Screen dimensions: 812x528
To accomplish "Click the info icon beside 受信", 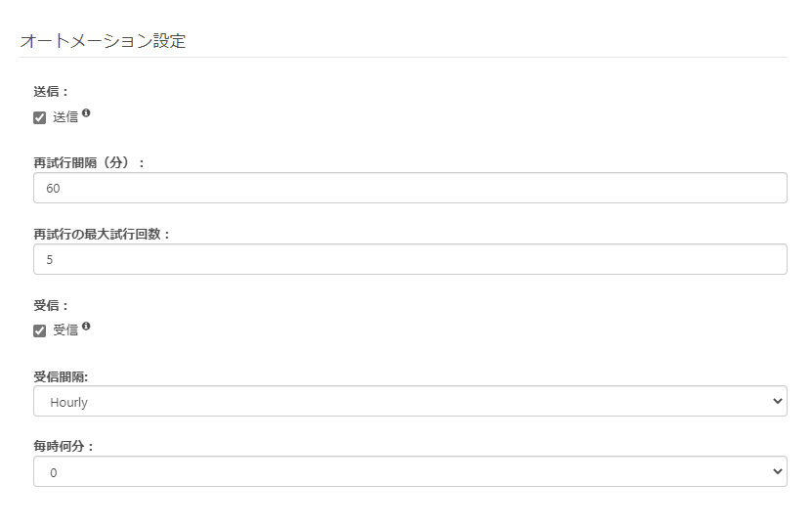I will point(86,327).
